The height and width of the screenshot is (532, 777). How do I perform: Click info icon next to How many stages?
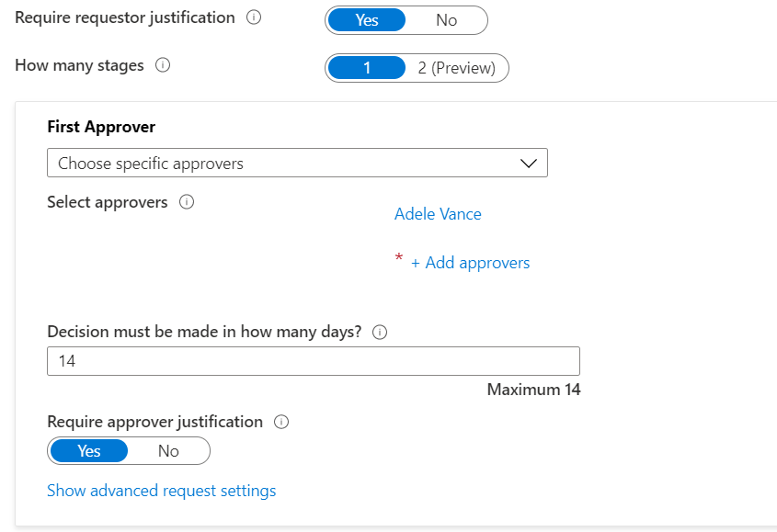click(163, 66)
